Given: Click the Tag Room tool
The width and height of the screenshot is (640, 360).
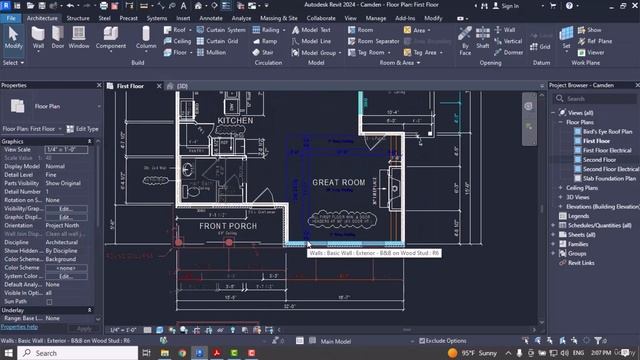Looking at the screenshot, I should coord(366,53).
